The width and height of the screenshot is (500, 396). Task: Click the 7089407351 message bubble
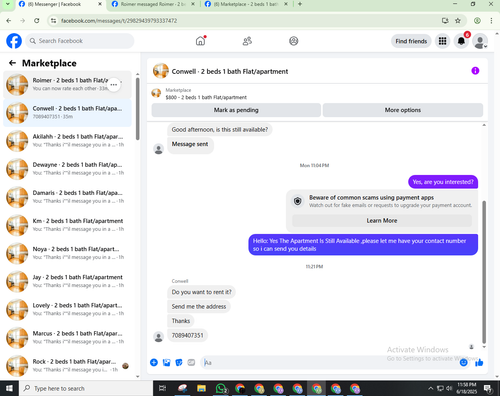187,335
